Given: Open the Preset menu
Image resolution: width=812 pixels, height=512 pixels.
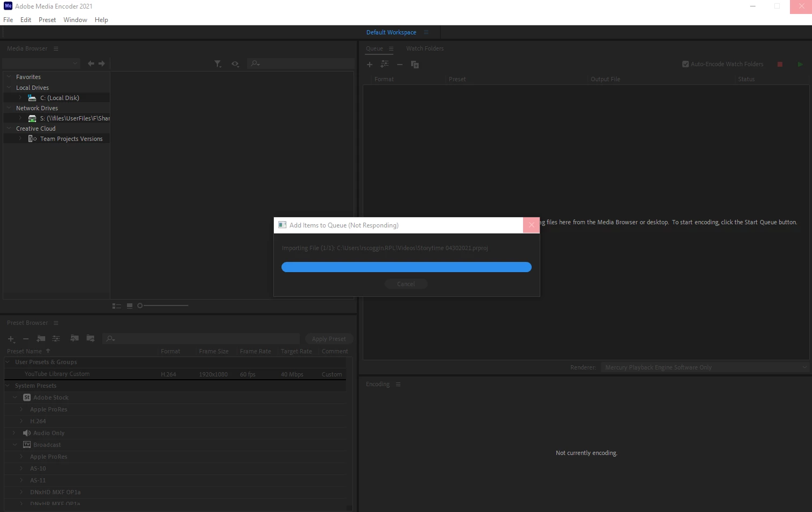Looking at the screenshot, I should pyautogui.click(x=47, y=20).
